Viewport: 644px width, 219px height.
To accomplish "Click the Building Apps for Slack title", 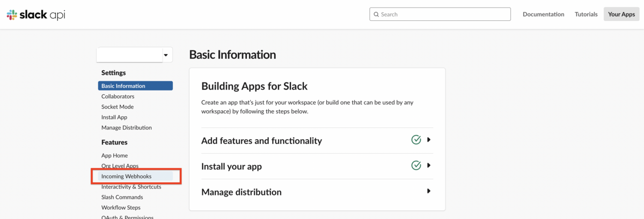I will [254, 86].
